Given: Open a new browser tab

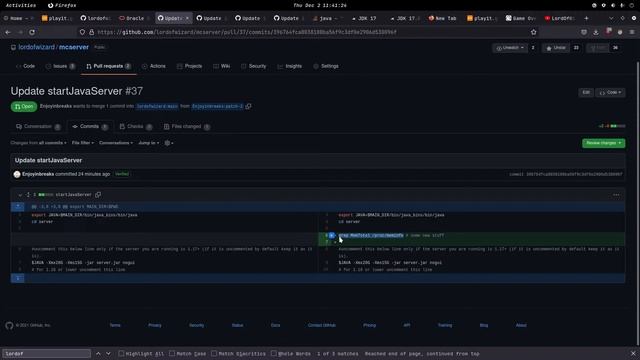Looking at the screenshot, I should pyautogui.click(x=586, y=18).
